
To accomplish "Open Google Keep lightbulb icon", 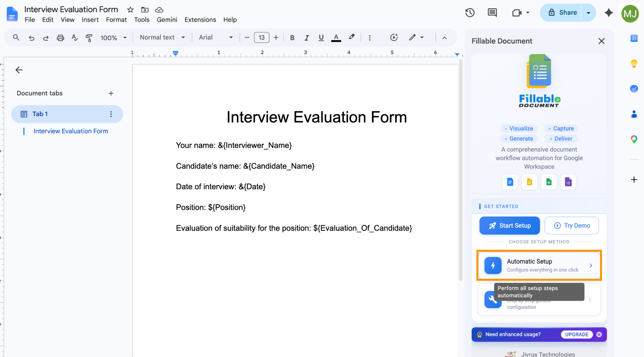I will [x=634, y=64].
